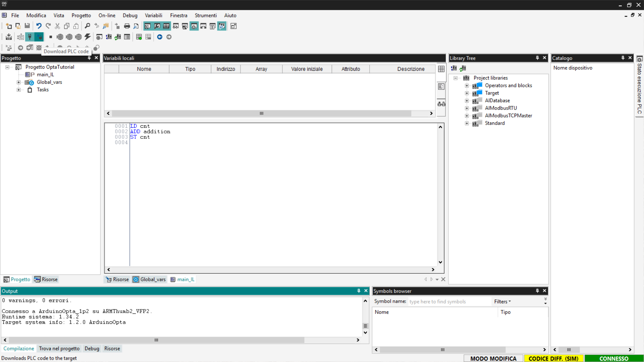Toggle the connection plug button
Viewport: 644px width, 362px height.
coord(30,37)
